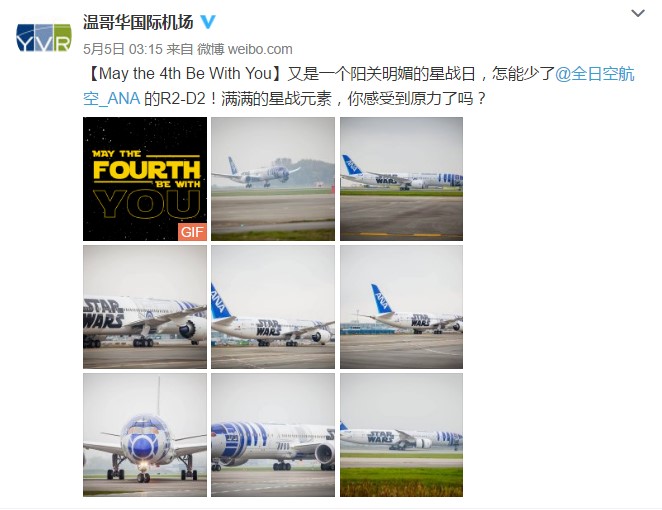The image size is (662, 510).
Task: Open the 温哥华国际机场 profile name
Action: [138, 22]
